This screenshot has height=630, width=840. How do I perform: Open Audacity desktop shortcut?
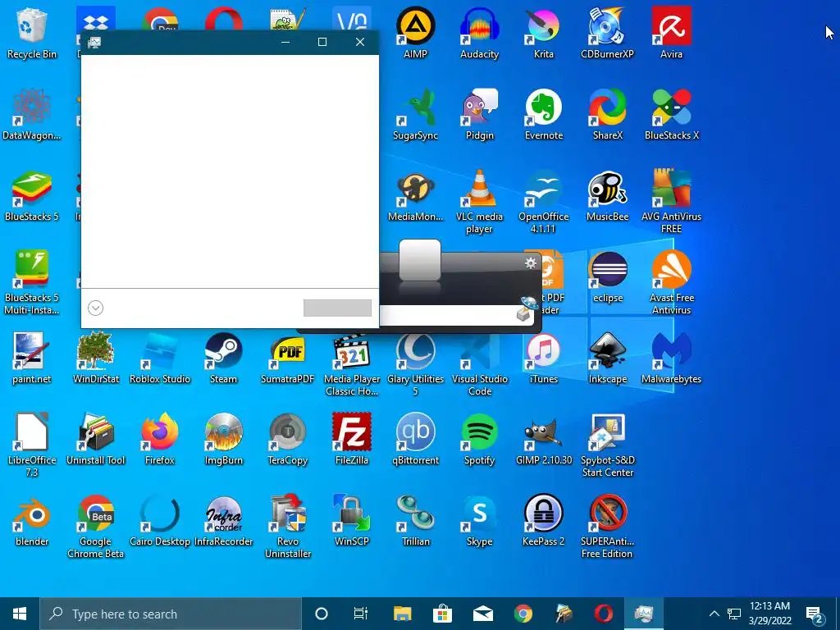tap(479, 32)
